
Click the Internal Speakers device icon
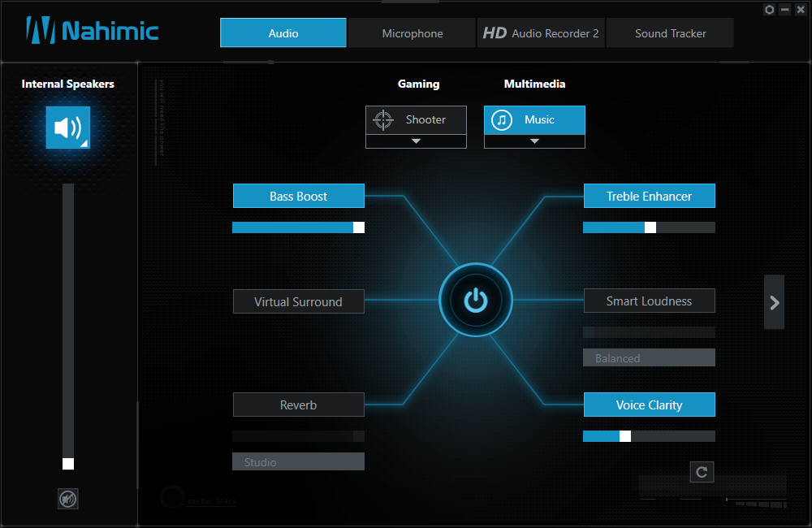tap(68, 128)
